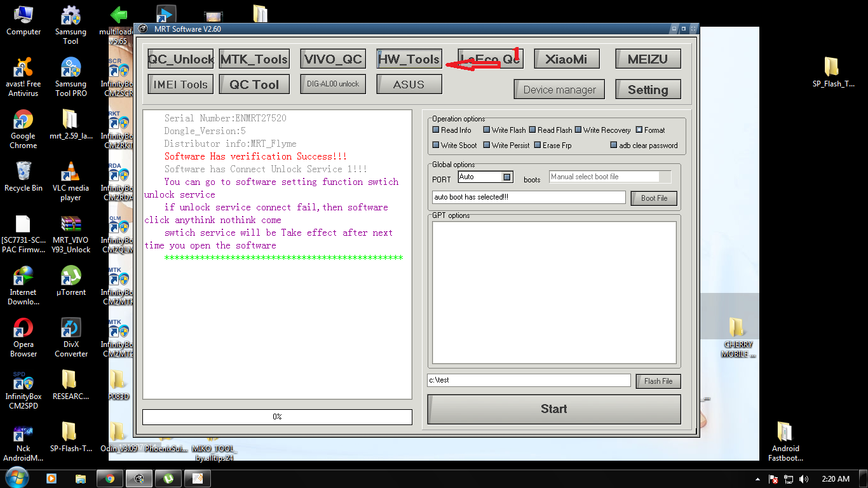Switch to QC_Unlock section
The height and width of the screenshot is (488, 868).
(181, 59)
